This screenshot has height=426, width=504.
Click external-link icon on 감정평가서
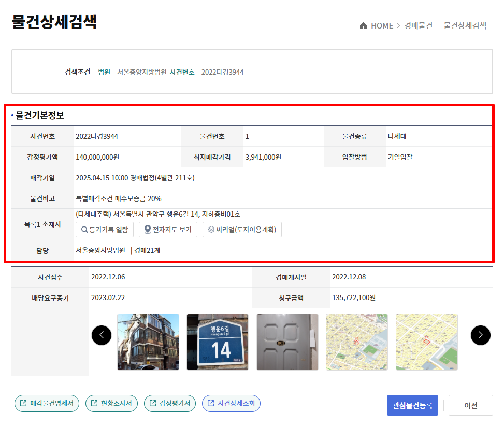pos(153,403)
